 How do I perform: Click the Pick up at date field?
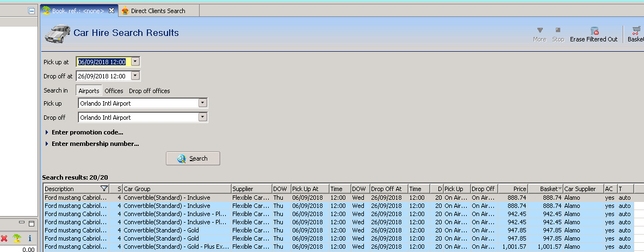[x=104, y=62]
